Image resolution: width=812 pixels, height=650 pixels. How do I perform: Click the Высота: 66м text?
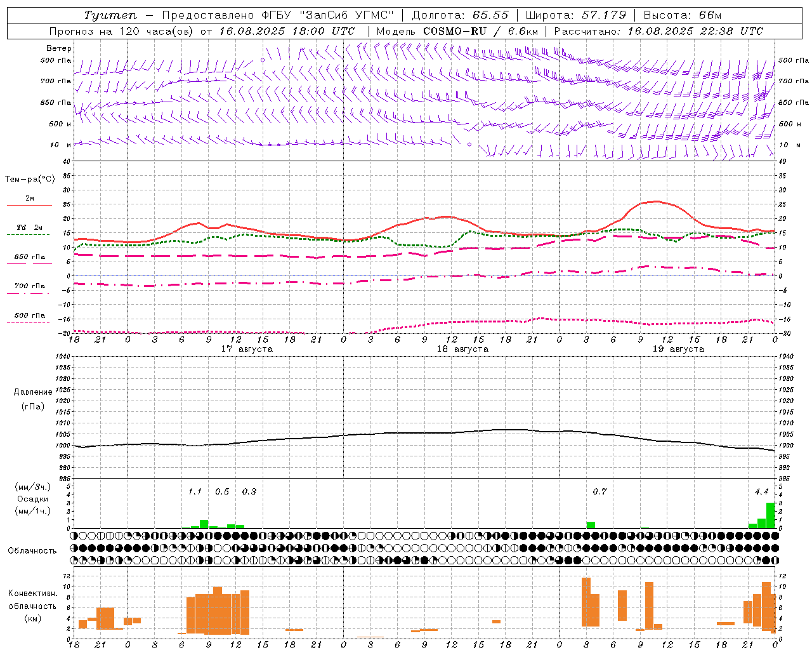[682, 15]
